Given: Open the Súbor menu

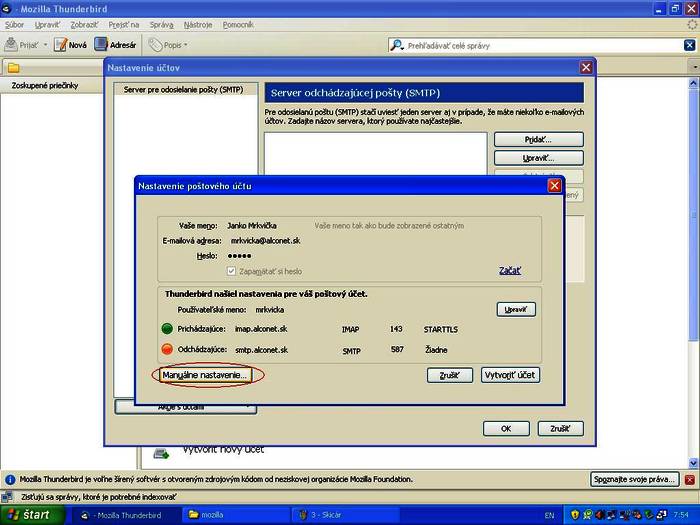Looking at the screenshot, I should click(14, 25).
